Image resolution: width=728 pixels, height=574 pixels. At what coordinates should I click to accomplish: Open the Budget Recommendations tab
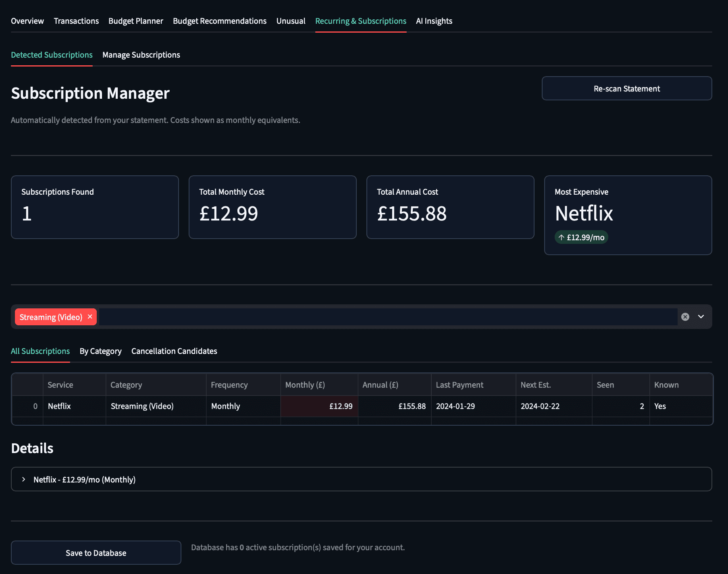220,21
